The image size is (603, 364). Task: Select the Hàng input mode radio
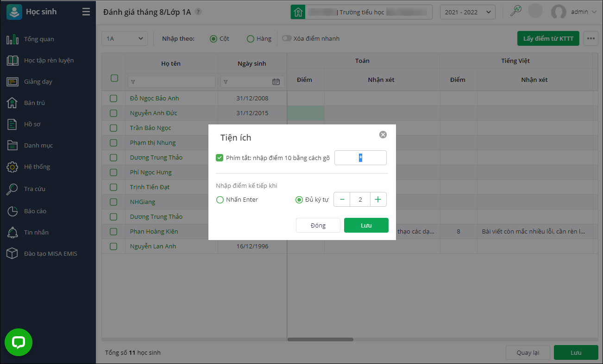[251, 39]
